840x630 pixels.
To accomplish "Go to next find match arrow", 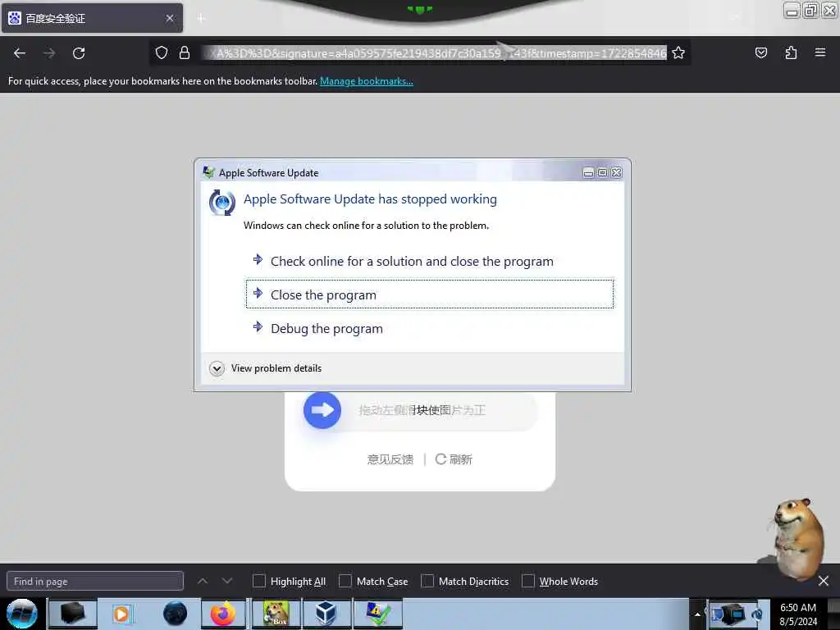I will click(227, 581).
